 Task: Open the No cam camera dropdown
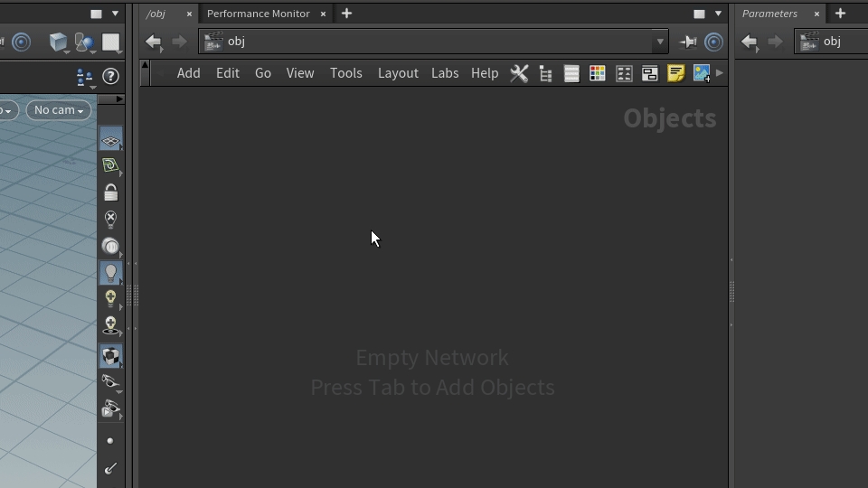59,110
